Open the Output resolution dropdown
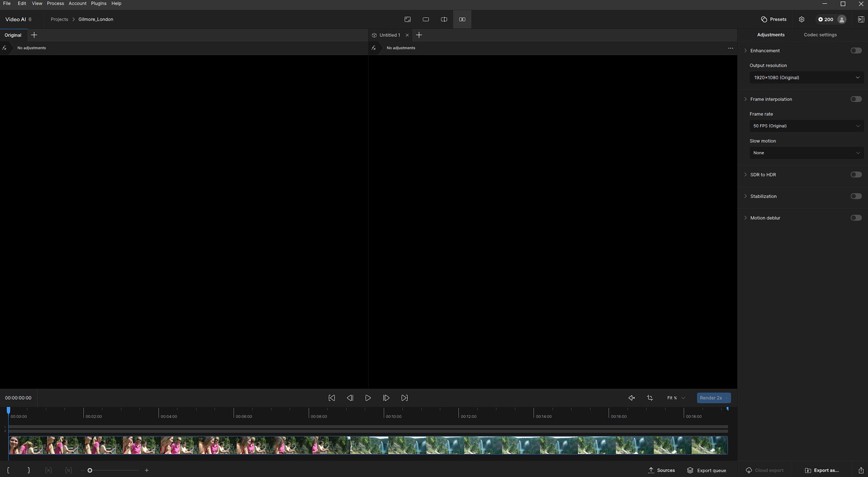Viewport: 868px width, 477px height. pos(806,77)
